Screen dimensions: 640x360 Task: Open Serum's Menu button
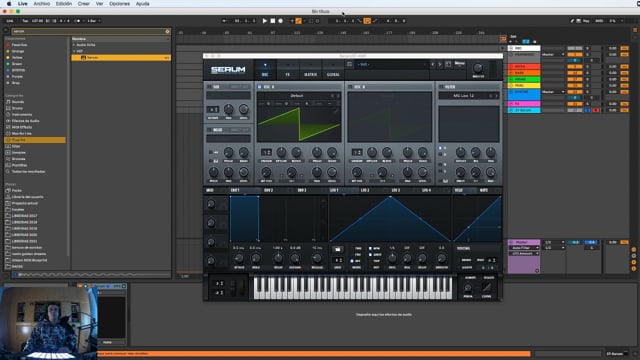(460, 64)
